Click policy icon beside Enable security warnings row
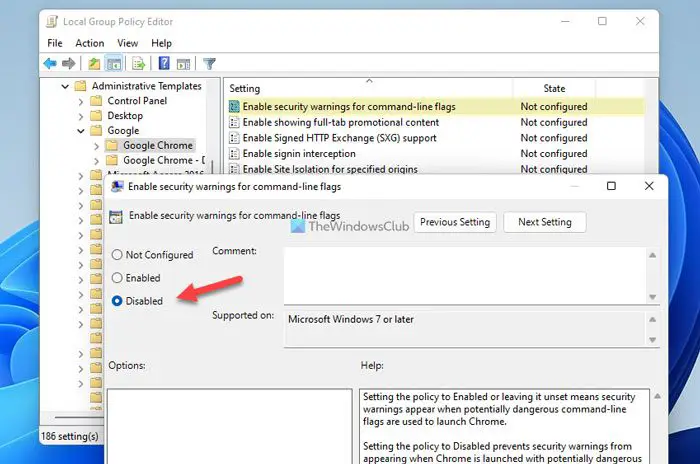The width and height of the screenshot is (700, 464). (234, 107)
